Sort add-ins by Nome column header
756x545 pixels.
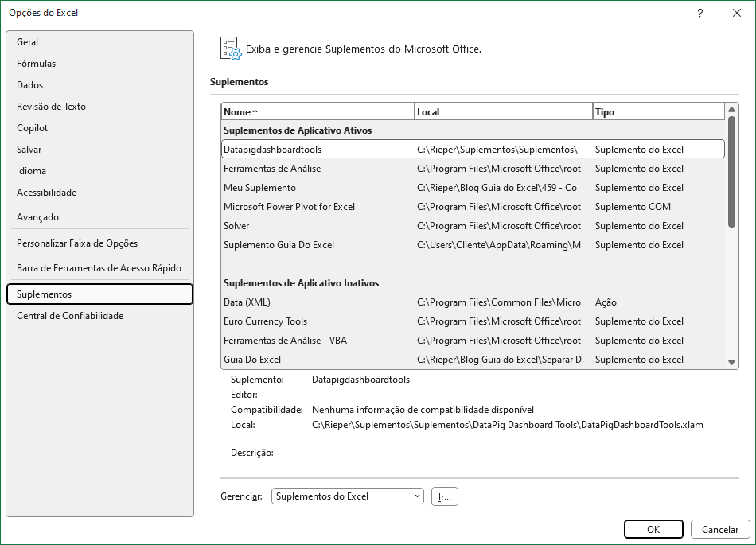(x=318, y=112)
